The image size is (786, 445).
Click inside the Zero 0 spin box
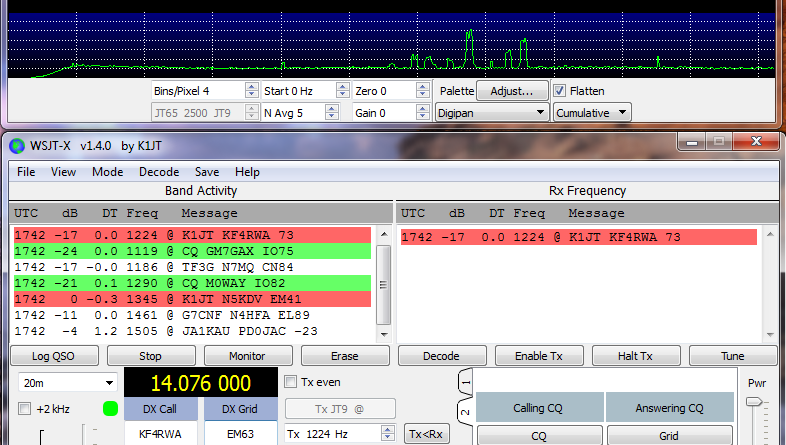click(384, 91)
